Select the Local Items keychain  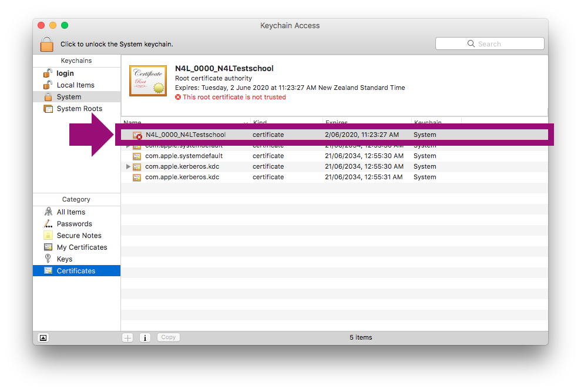75,85
